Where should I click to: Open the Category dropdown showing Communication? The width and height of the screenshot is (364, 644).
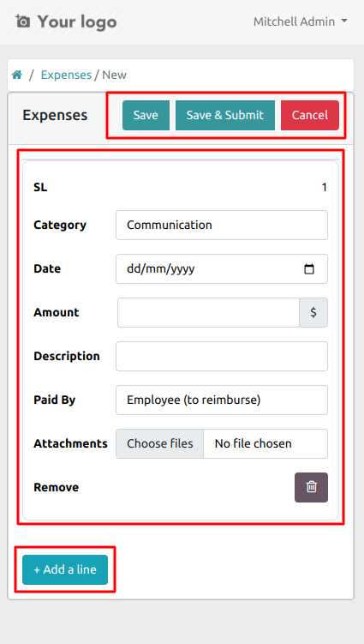tap(222, 225)
